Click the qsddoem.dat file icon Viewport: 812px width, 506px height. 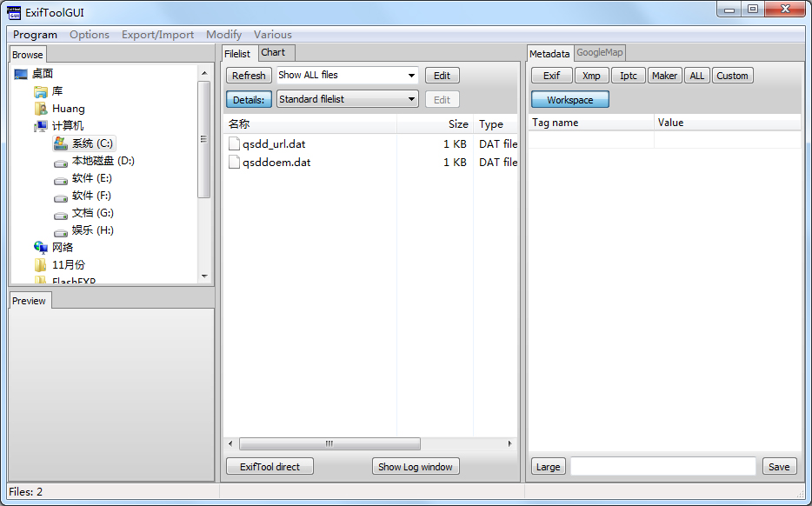pos(233,162)
